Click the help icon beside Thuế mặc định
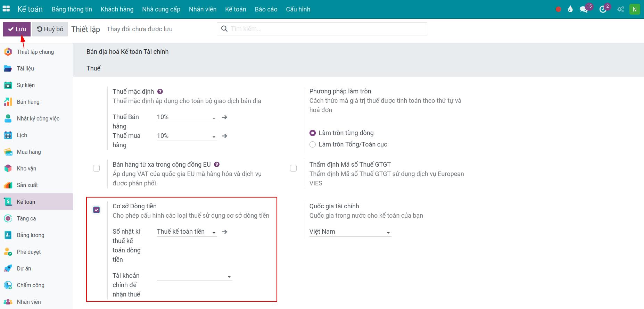 pos(160,92)
